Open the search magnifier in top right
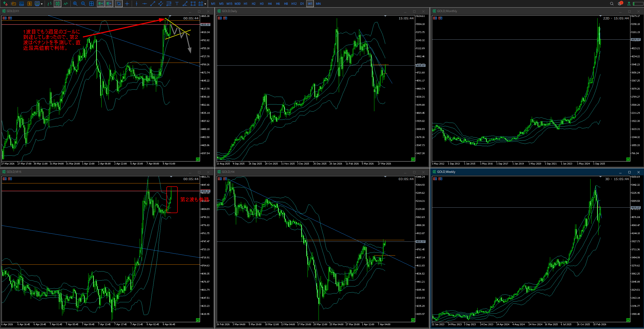Screen dimensions: 644x329 coord(611,4)
